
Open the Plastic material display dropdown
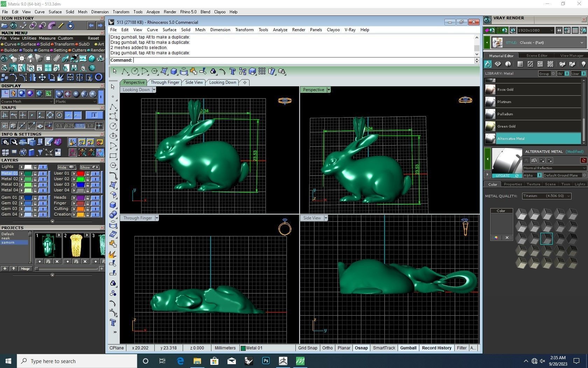pyautogui.click(x=76, y=102)
